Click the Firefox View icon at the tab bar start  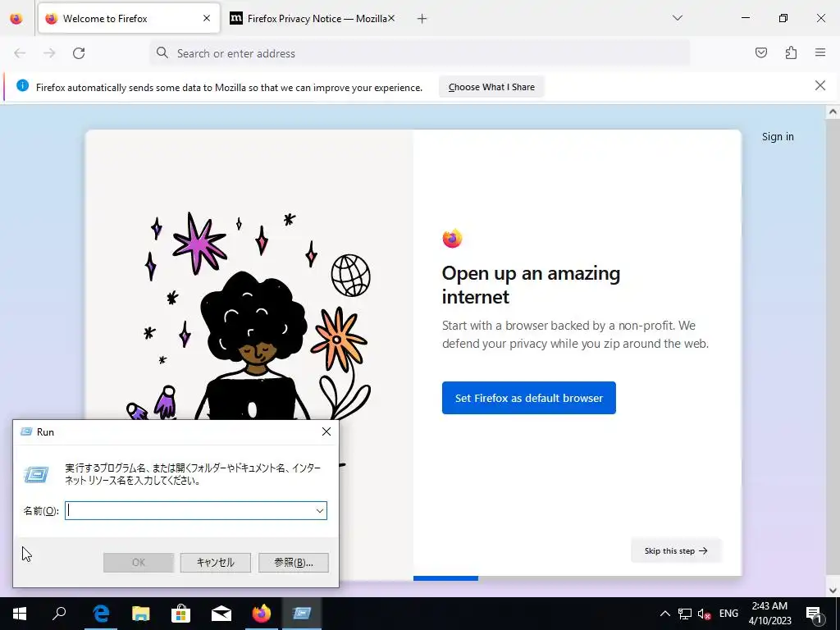(16, 19)
